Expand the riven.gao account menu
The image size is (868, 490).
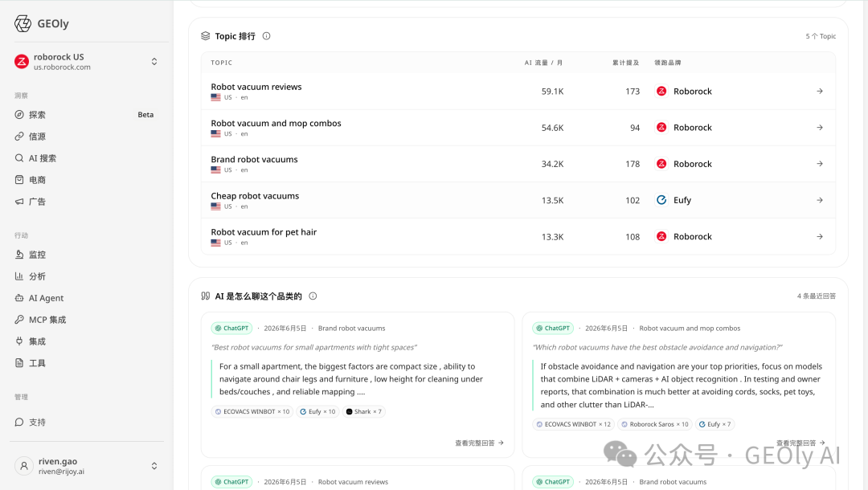coord(154,466)
